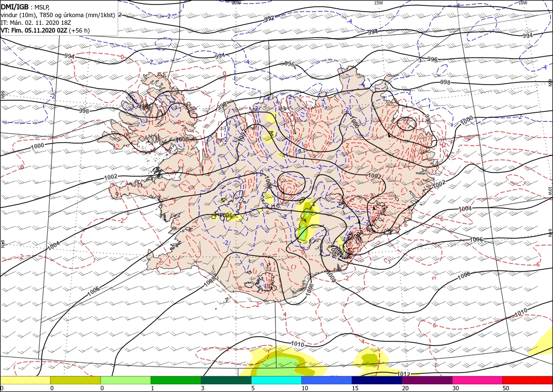Click the legend value '10'
This screenshot has height=392, width=553.
[x=305, y=388]
